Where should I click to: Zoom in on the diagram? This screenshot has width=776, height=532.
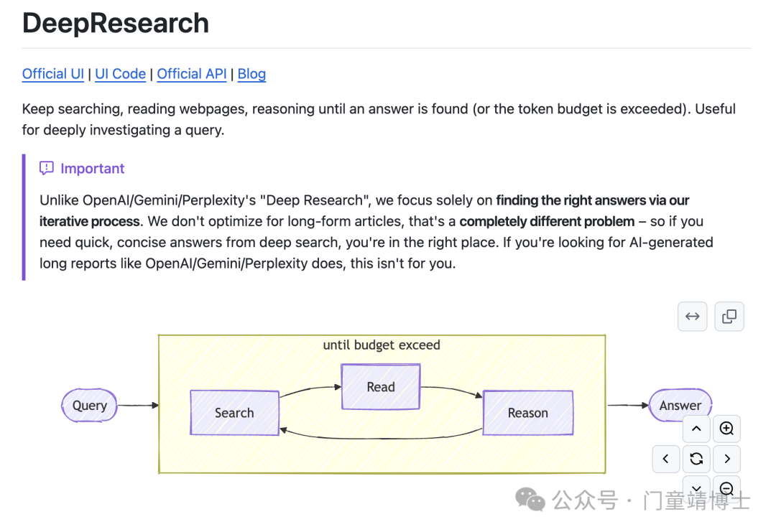coord(726,429)
